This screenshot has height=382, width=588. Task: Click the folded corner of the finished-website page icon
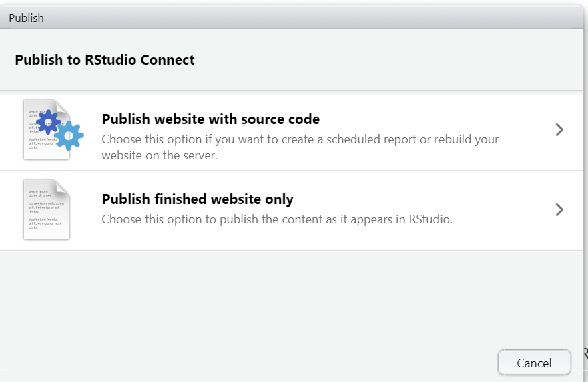[63, 186]
